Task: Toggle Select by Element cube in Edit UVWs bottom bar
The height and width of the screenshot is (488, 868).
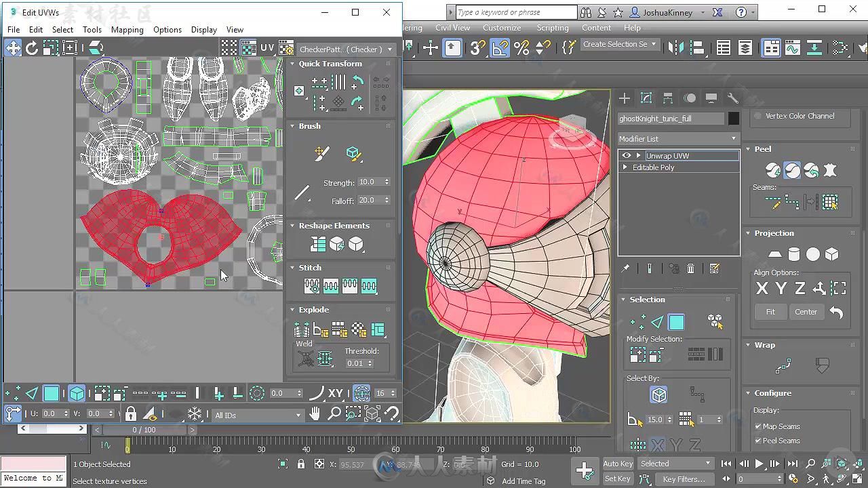Action: (x=77, y=393)
